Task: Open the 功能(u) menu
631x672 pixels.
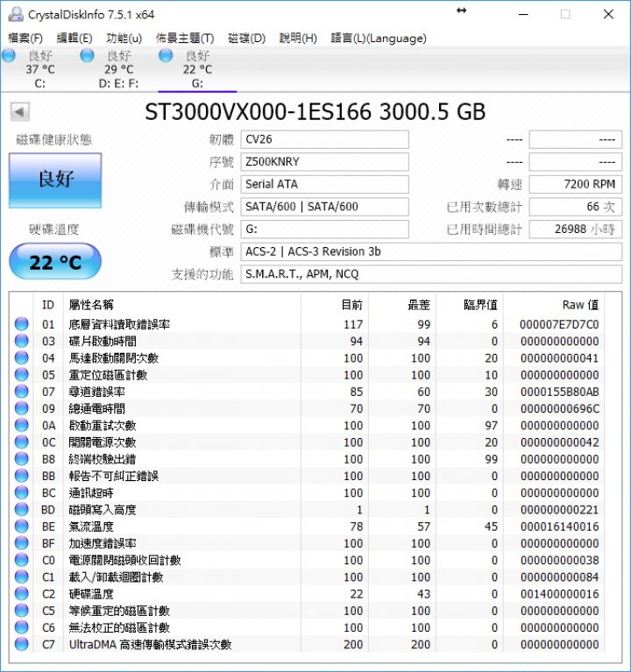Action: point(124,39)
